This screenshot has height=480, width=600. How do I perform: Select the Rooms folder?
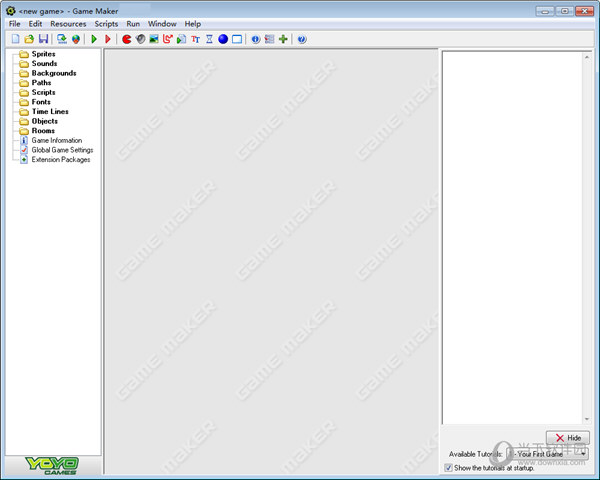pos(37,131)
